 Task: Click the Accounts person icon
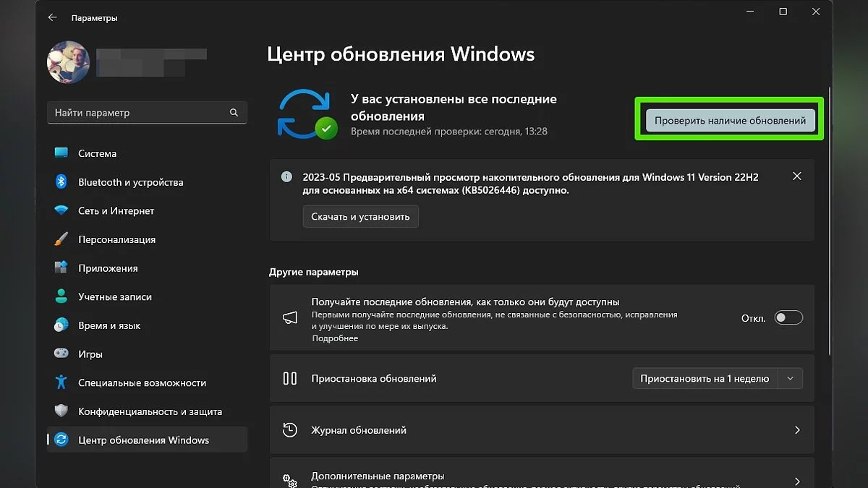61,297
